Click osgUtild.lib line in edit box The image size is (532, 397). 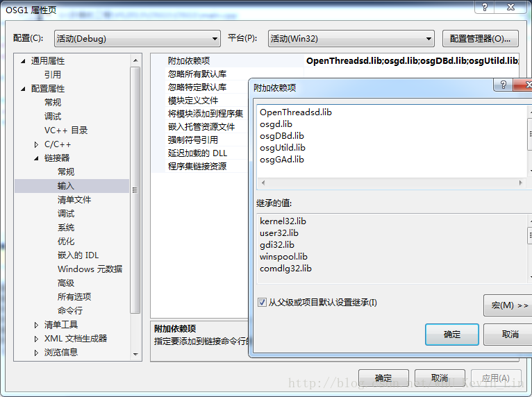coord(283,148)
